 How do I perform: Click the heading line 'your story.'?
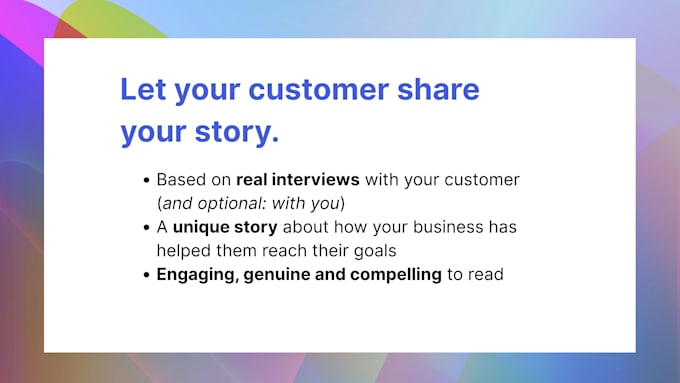pos(199,132)
